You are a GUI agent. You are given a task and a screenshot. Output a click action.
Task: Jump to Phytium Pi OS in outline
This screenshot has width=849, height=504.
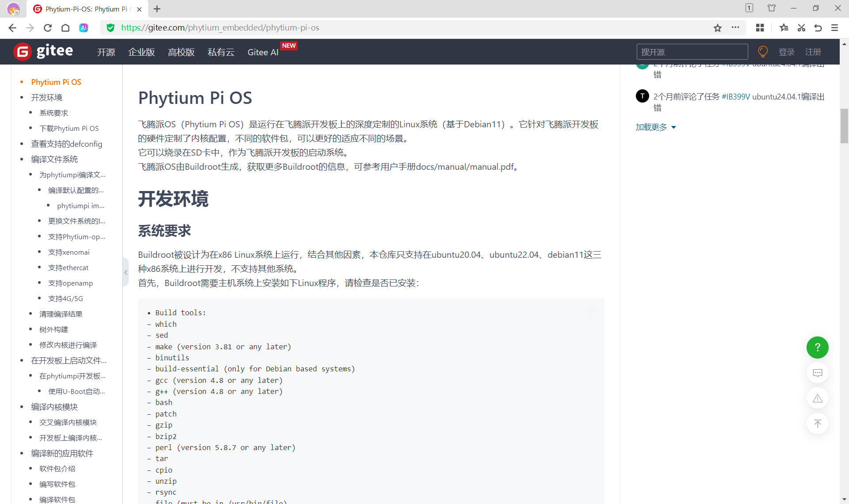point(56,82)
